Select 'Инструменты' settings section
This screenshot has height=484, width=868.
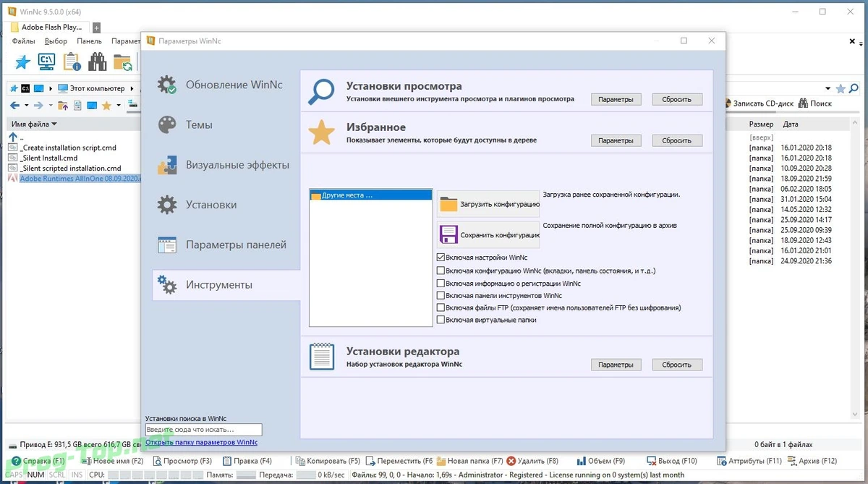(226, 285)
